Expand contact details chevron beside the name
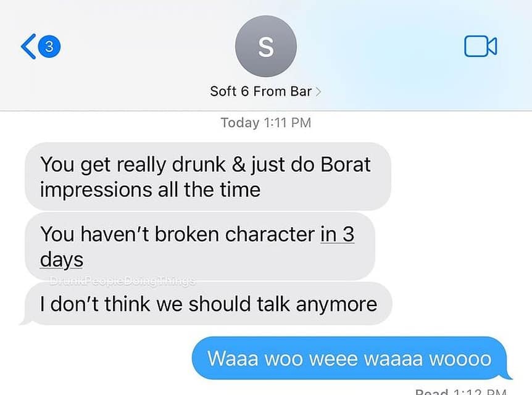 (x=318, y=91)
